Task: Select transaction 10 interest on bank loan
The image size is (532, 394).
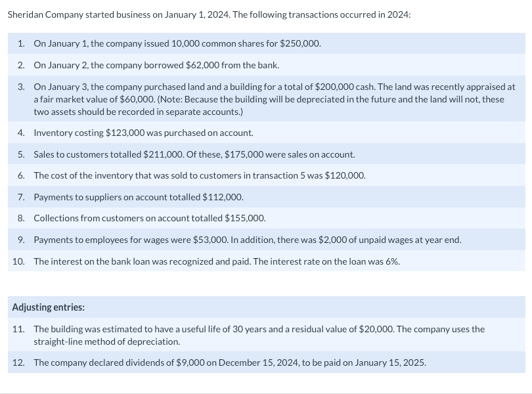Action: (x=267, y=261)
